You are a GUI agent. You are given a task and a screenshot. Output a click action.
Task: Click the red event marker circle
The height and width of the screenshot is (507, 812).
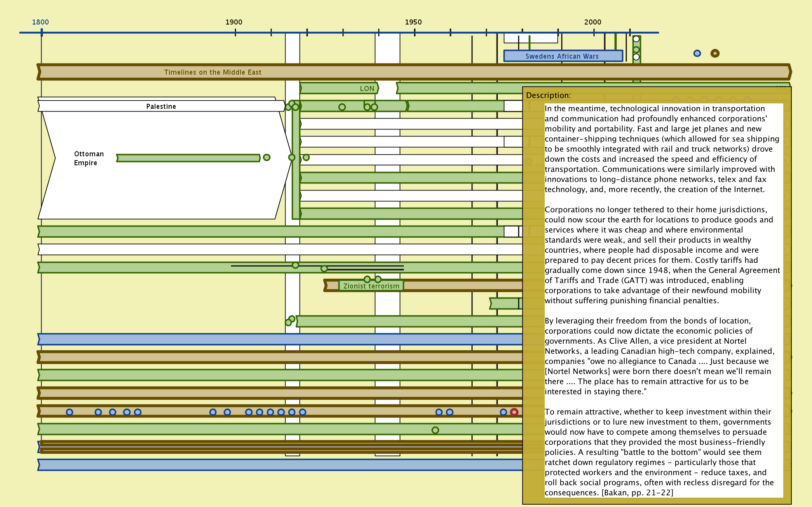514,412
